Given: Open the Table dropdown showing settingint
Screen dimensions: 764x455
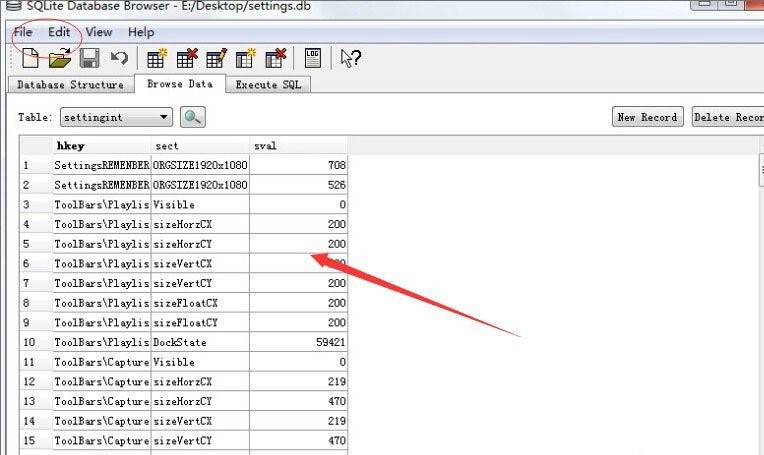Looking at the screenshot, I should pyautogui.click(x=116, y=117).
